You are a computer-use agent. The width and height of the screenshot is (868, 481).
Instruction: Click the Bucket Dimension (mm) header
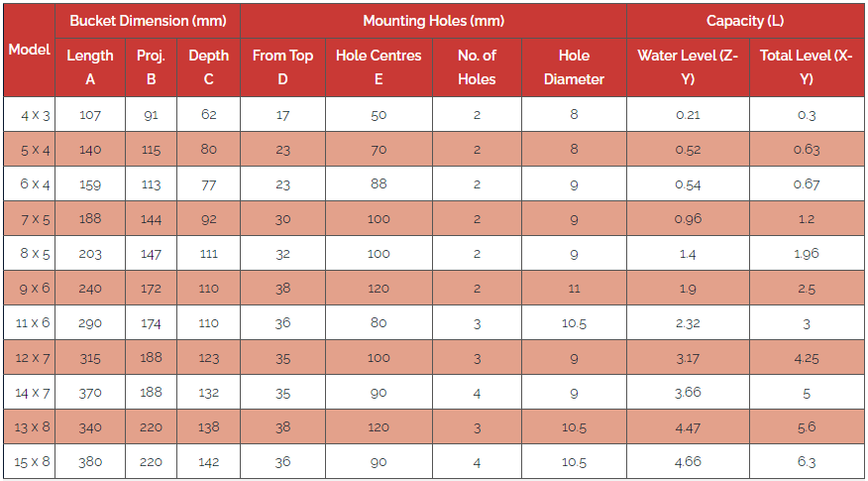click(x=149, y=21)
